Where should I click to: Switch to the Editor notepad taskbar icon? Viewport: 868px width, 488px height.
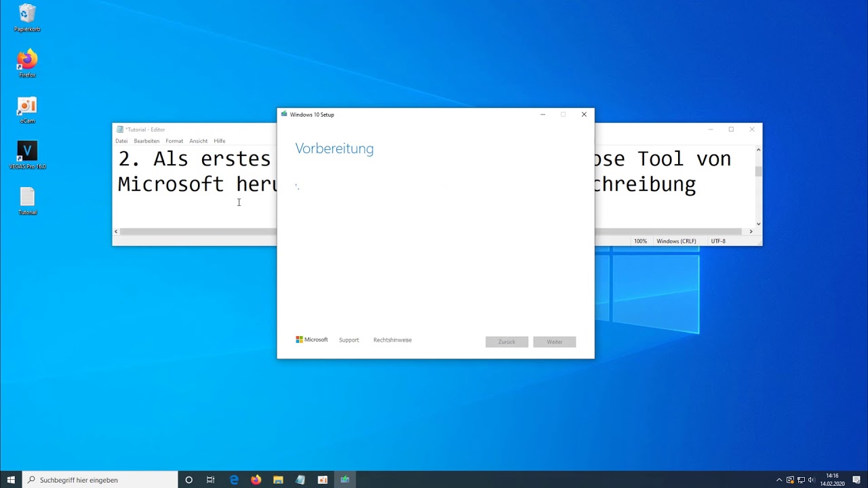(300, 480)
